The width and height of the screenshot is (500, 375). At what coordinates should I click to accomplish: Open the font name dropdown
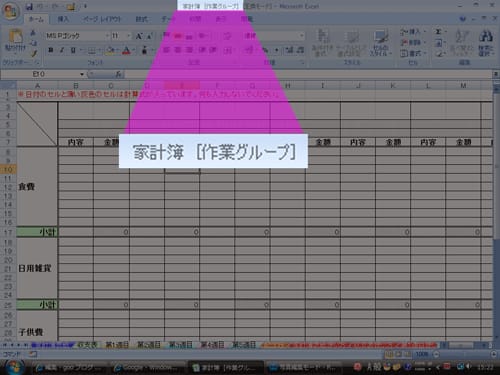click(107, 36)
